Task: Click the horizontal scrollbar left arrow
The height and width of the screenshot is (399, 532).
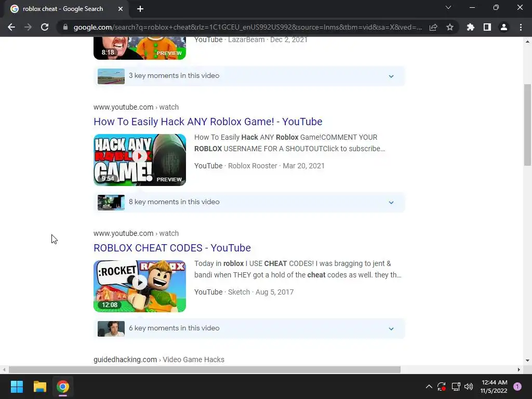Action: tap(4, 369)
